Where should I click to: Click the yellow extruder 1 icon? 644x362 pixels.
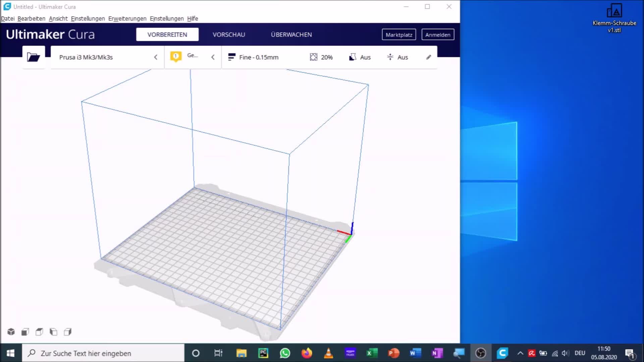click(176, 57)
